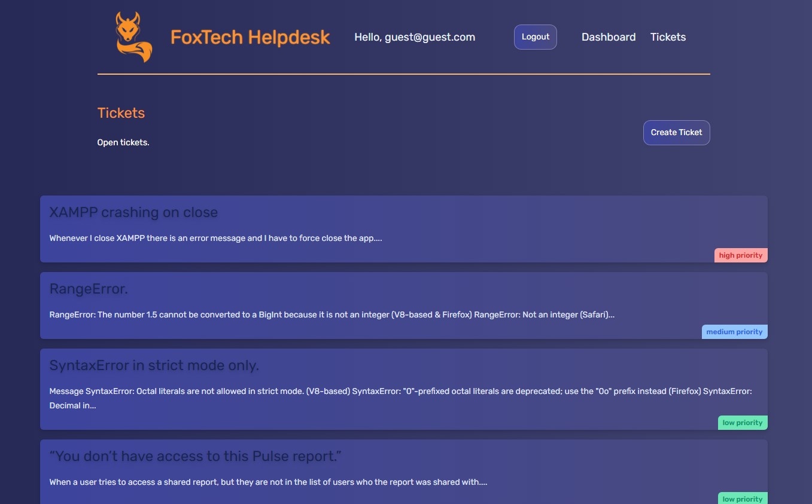
Task: Open the FoxTech Helpdesk title link
Action: (x=250, y=37)
